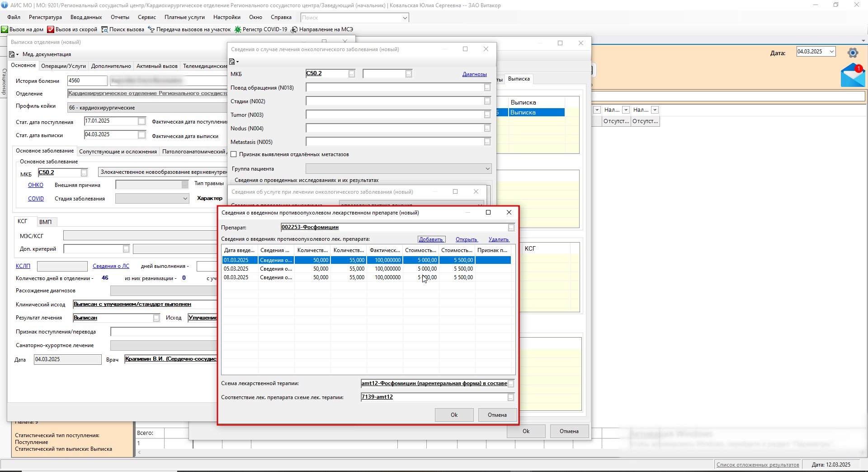Switch to 'ВМП' tab

pos(45,222)
